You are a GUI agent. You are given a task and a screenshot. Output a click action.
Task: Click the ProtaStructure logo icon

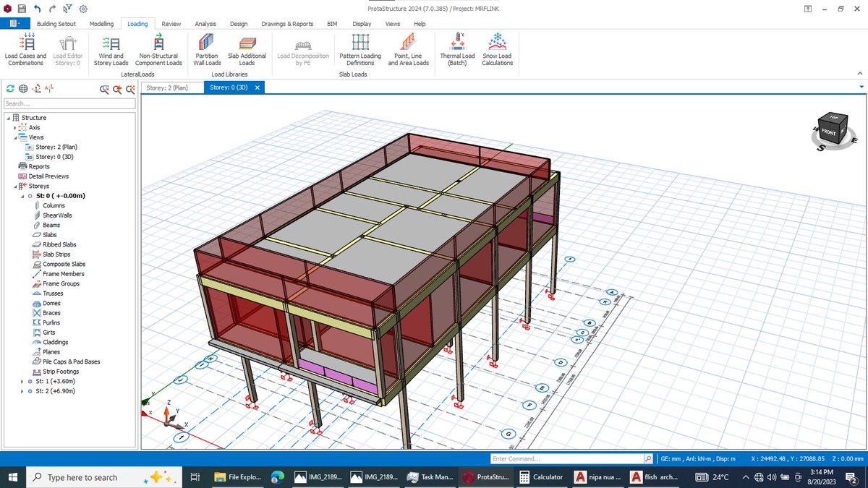[7, 9]
